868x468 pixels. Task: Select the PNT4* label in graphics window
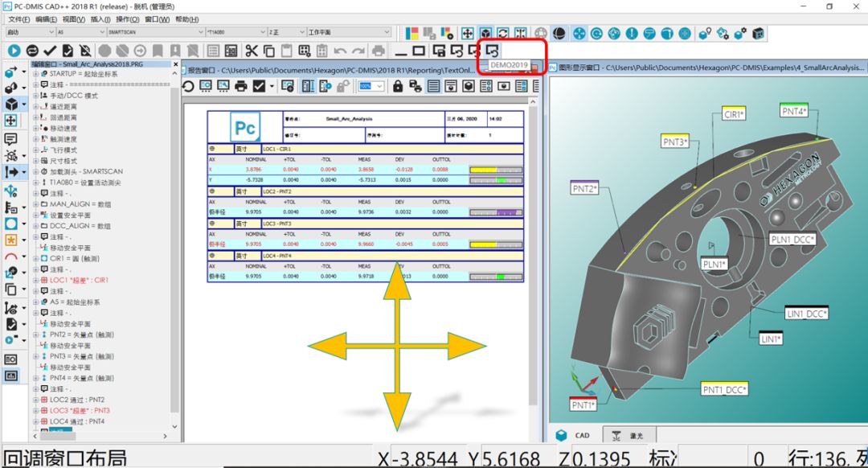(x=794, y=111)
